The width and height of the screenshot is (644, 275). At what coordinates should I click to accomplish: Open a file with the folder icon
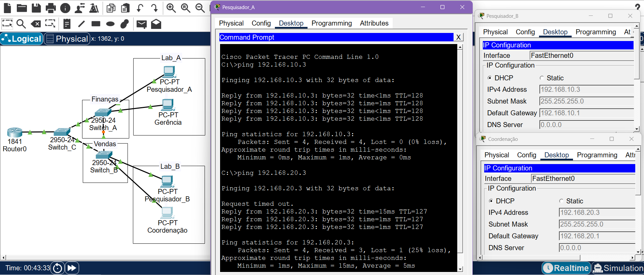22,8
